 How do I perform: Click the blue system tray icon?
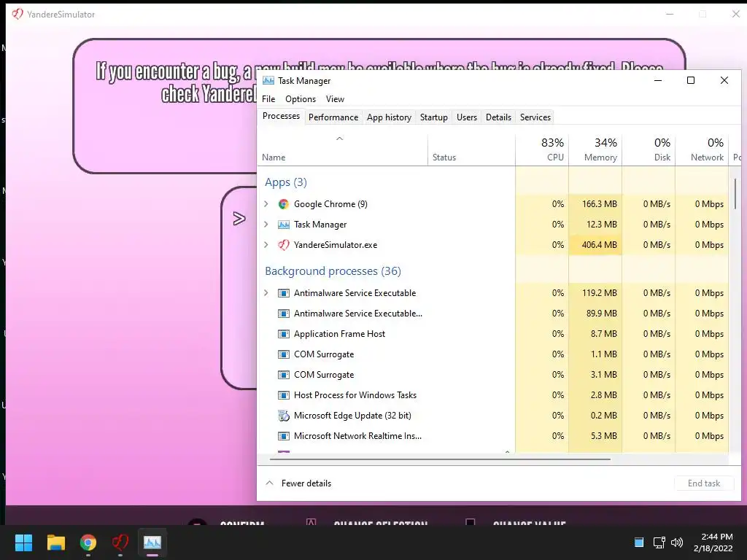point(639,542)
